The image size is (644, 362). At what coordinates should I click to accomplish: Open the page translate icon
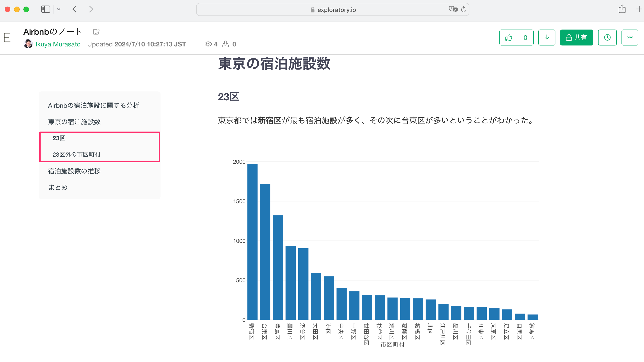pyautogui.click(x=453, y=9)
